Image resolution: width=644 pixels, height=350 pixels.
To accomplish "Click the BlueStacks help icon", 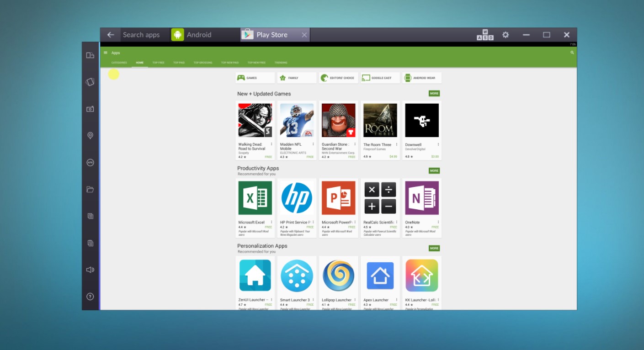I will [90, 296].
